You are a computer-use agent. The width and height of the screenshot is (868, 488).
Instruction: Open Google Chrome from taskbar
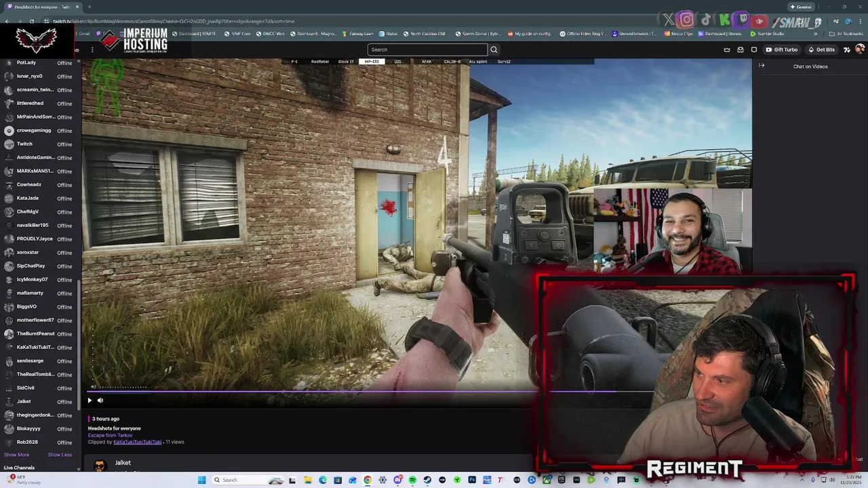click(x=367, y=480)
